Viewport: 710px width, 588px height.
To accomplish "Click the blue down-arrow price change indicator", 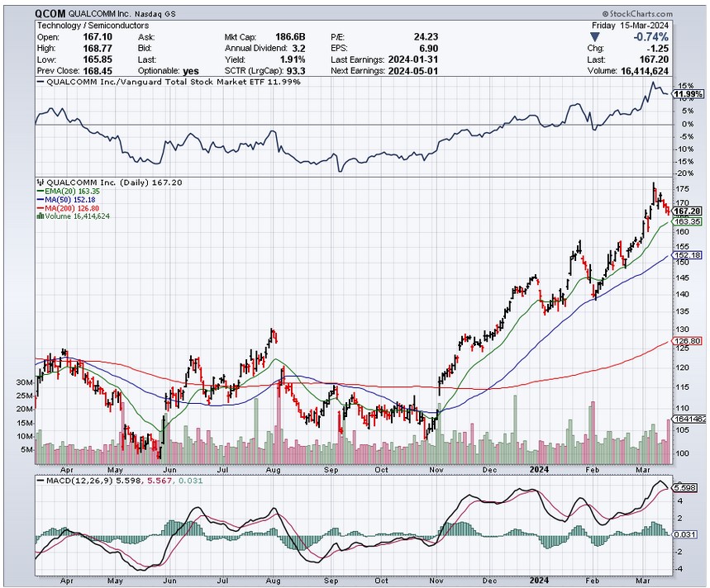I will [595, 37].
